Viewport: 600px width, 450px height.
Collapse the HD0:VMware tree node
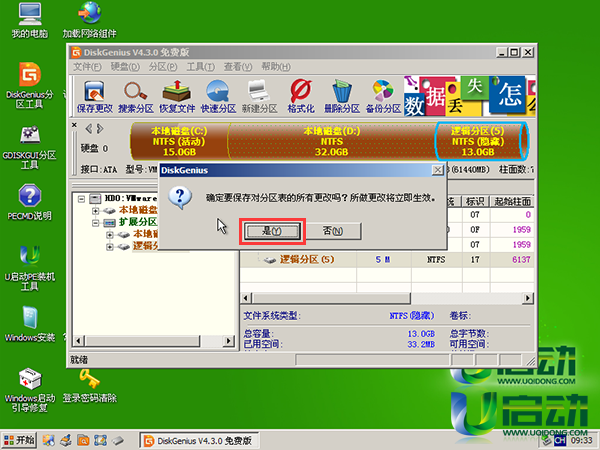(81, 199)
